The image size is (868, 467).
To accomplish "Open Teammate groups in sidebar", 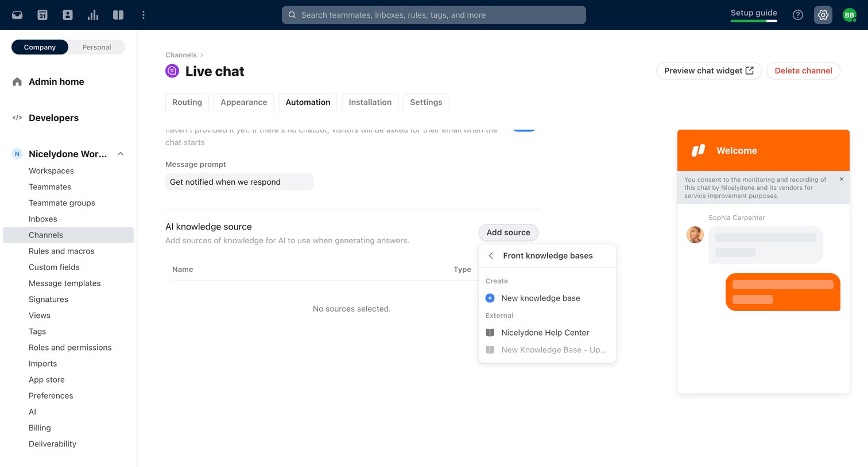I will 62,203.
